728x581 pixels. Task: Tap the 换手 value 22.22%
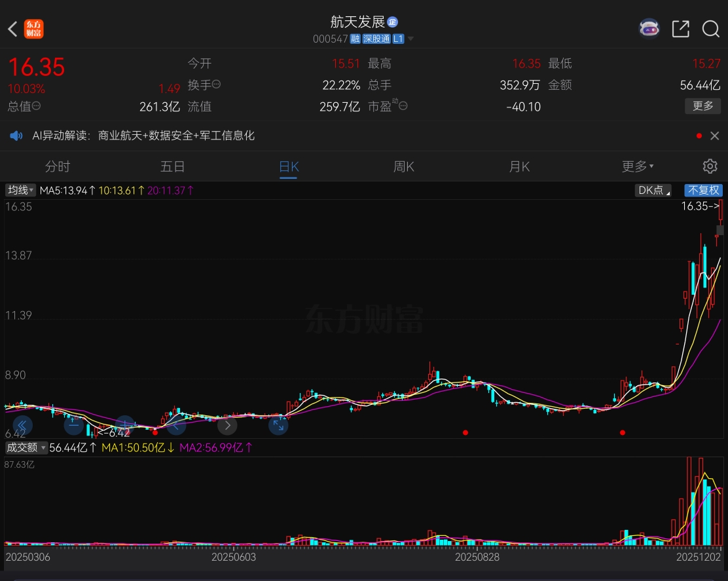click(341, 85)
